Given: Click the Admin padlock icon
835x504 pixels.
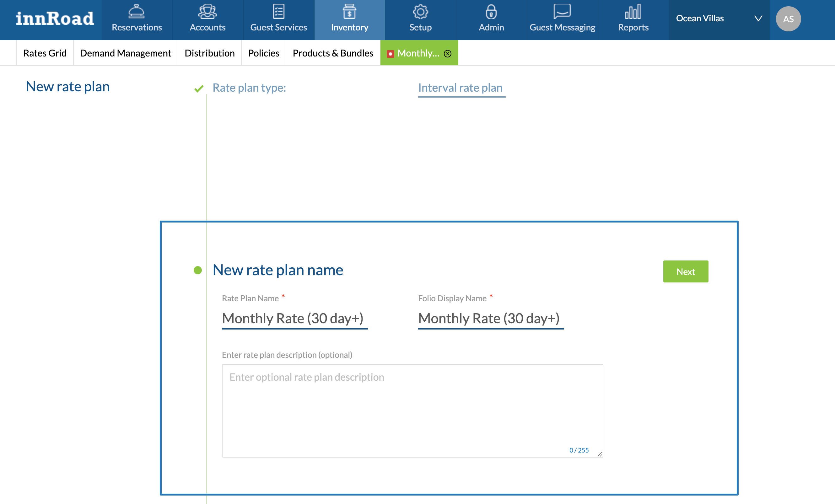Looking at the screenshot, I should click(x=491, y=12).
